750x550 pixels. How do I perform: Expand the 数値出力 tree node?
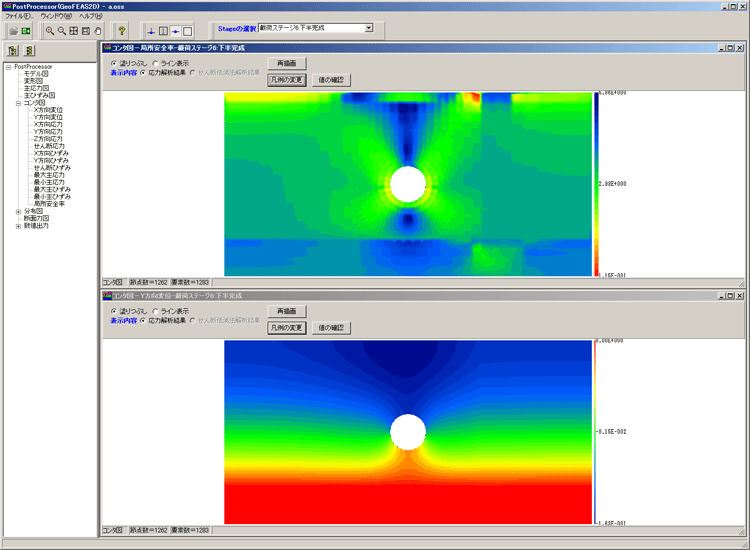coord(18,226)
